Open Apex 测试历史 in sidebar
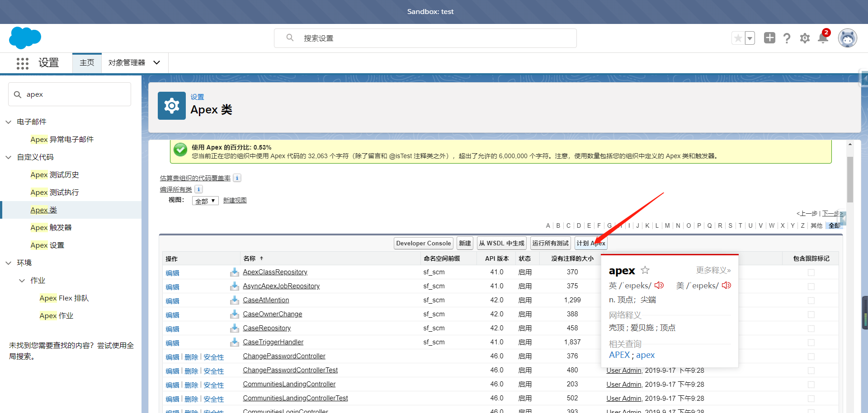This screenshot has width=868, height=413. click(x=55, y=175)
